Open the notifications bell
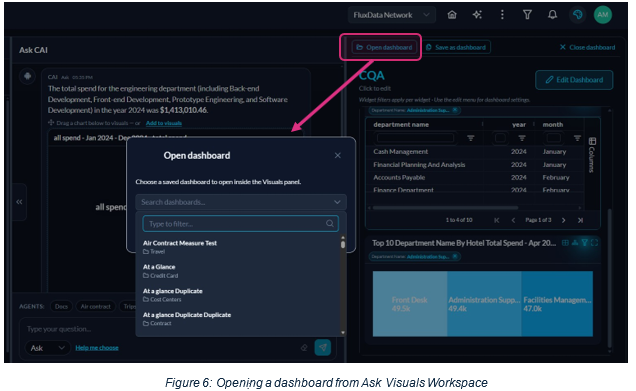The image size is (636, 391). point(552,15)
